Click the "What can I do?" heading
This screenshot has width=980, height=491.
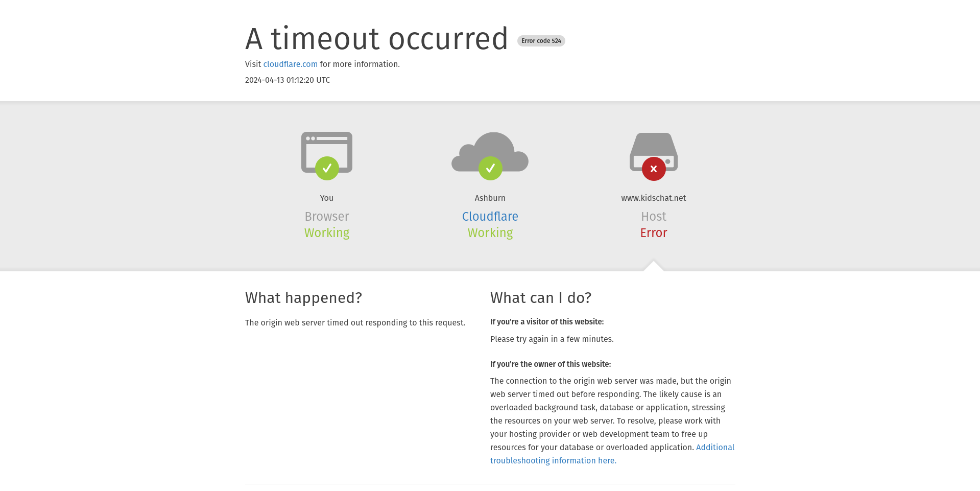[540, 298]
